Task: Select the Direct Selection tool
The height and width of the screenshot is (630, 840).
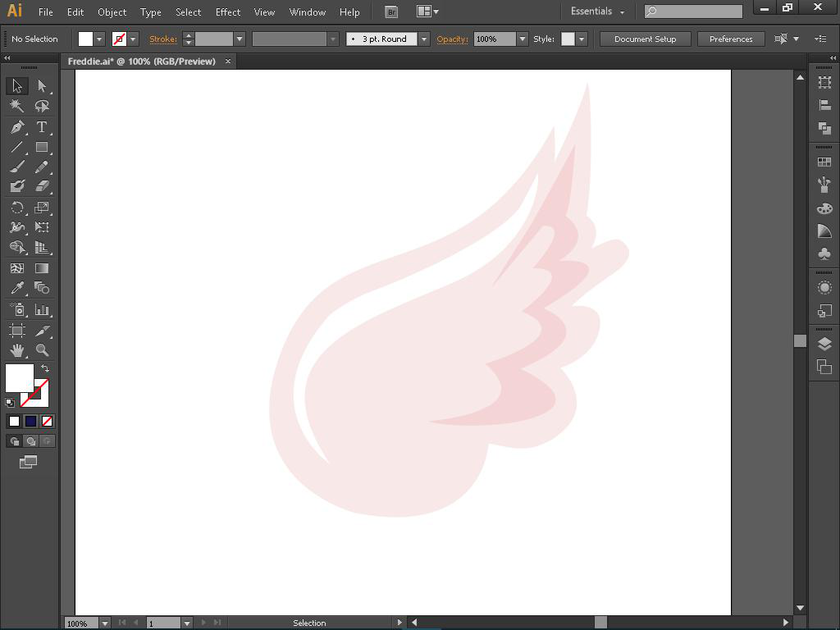Action: click(42, 85)
